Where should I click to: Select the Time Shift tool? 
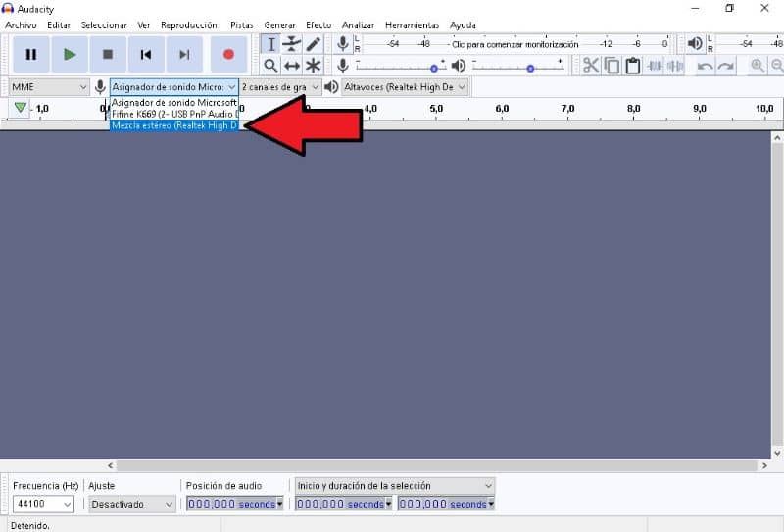pyautogui.click(x=291, y=66)
